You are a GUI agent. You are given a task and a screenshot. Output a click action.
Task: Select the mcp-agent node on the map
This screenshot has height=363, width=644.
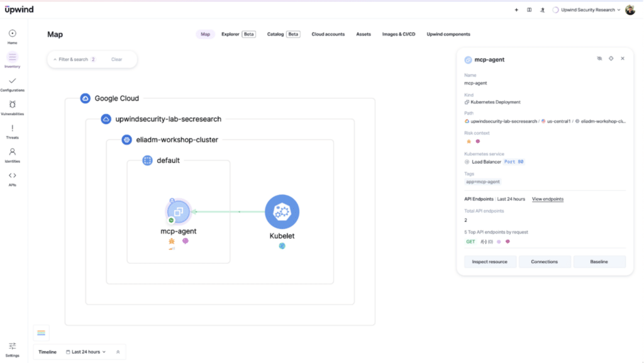pos(178,212)
